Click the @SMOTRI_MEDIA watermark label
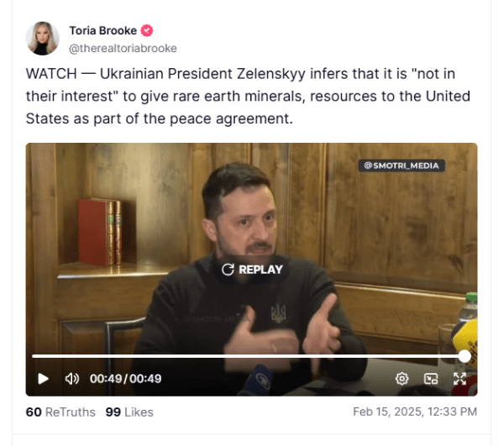Viewport: 504px width, 446px height. pos(402,165)
